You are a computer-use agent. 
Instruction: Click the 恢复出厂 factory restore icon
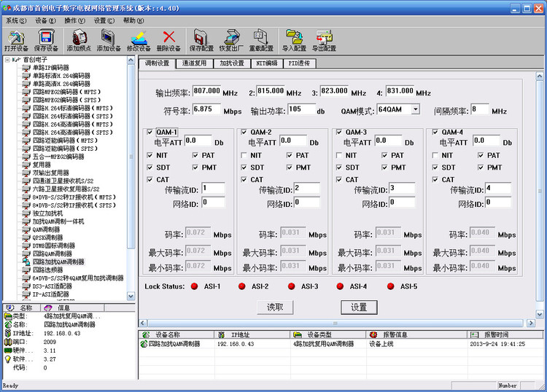[231, 40]
